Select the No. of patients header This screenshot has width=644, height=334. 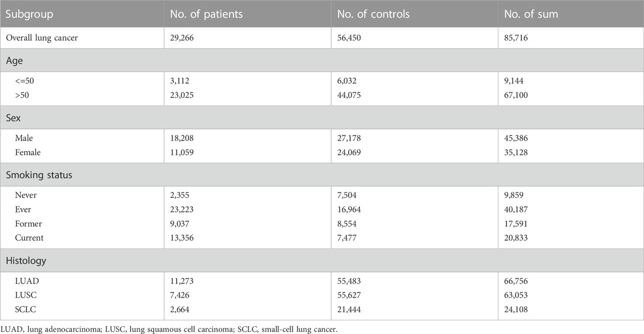click(x=206, y=14)
